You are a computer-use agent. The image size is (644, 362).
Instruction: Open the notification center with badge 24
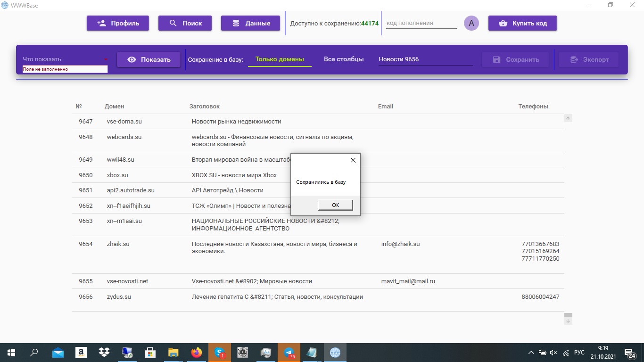click(x=629, y=353)
